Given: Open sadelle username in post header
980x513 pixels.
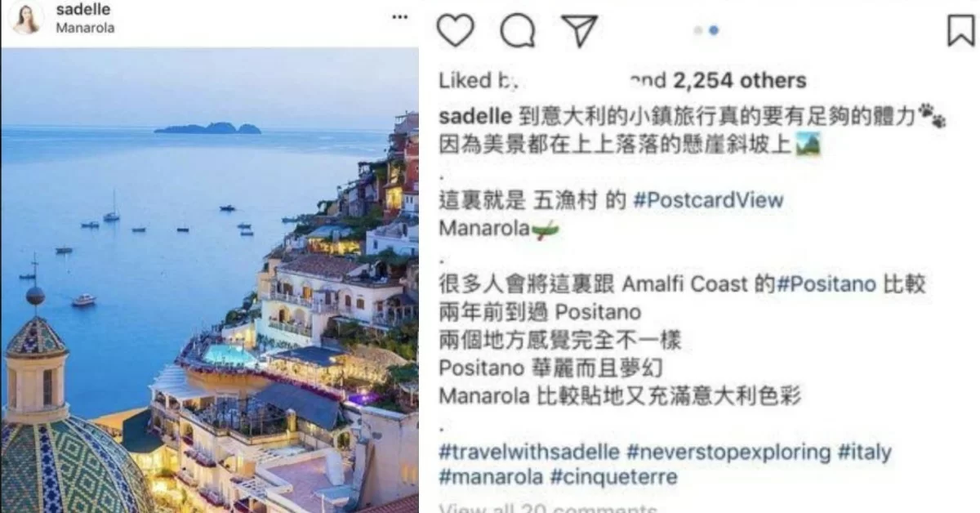Looking at the screenshot, I should 82,10.
